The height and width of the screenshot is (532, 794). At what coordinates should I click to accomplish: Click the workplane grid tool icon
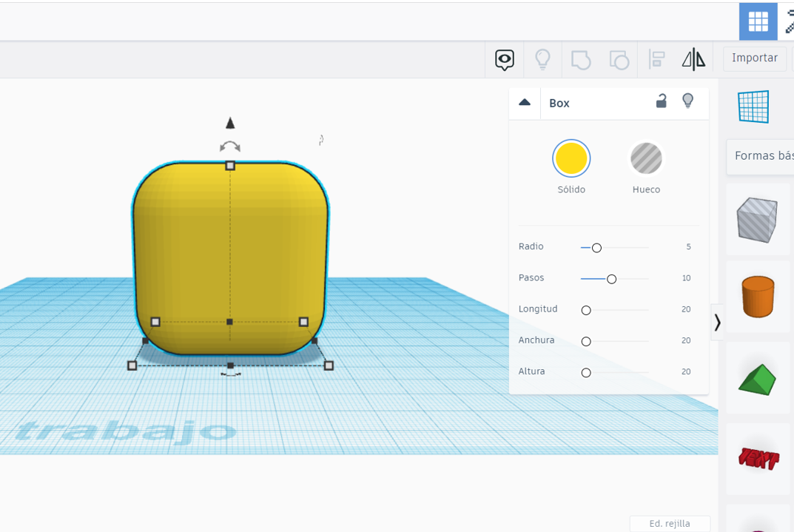754,107
